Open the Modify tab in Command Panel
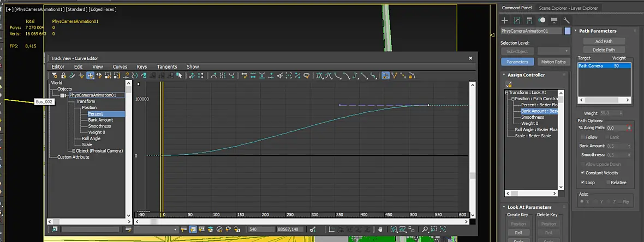 coord(517,20)
